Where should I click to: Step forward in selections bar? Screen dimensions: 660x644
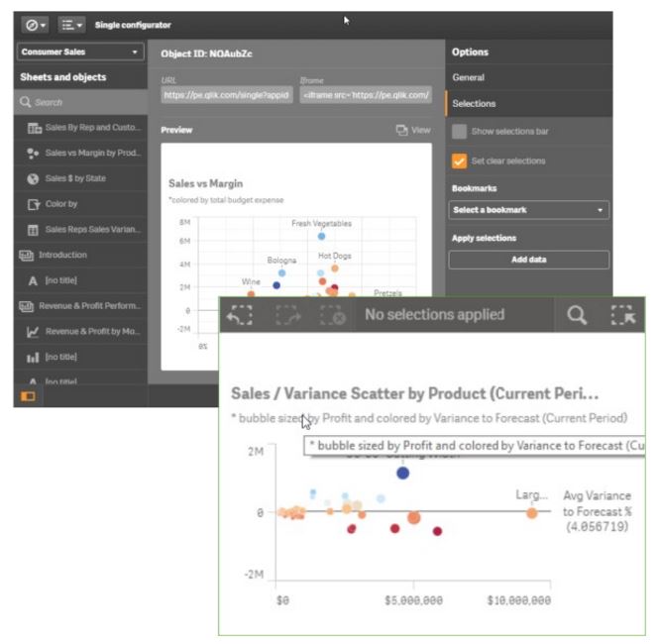click(288, 315)
